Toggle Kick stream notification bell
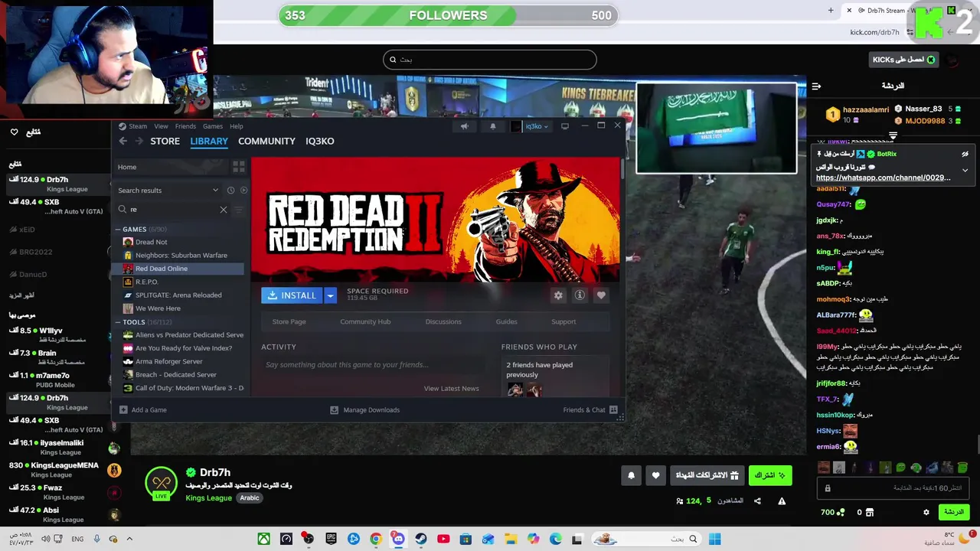This screenshot has width=980, height=551. point(631,476)
